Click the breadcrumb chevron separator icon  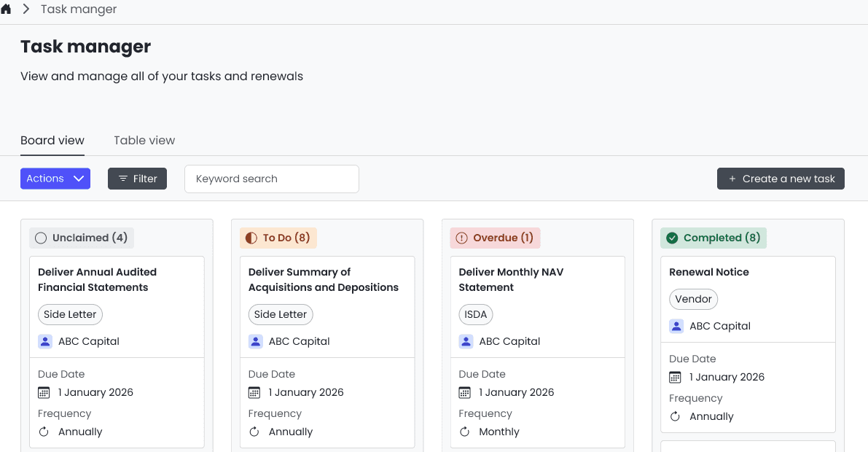click(x=26, y=9)
